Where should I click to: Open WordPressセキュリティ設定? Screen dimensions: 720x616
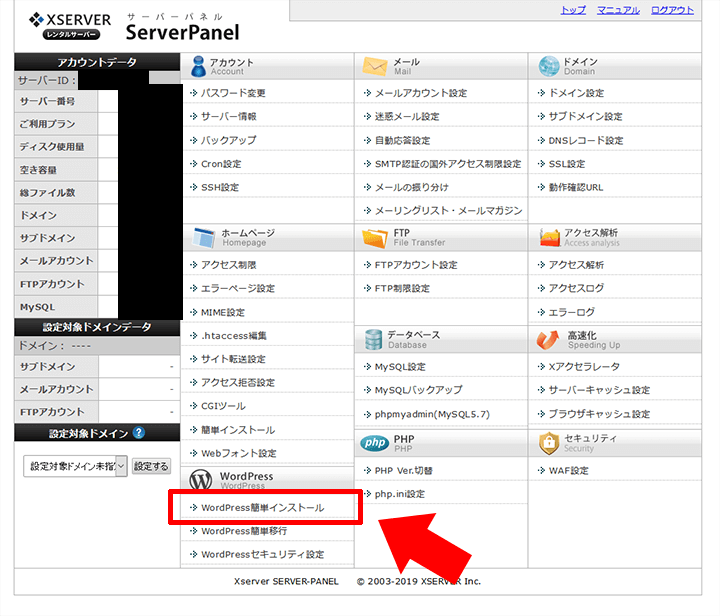(x=263, y=554)
